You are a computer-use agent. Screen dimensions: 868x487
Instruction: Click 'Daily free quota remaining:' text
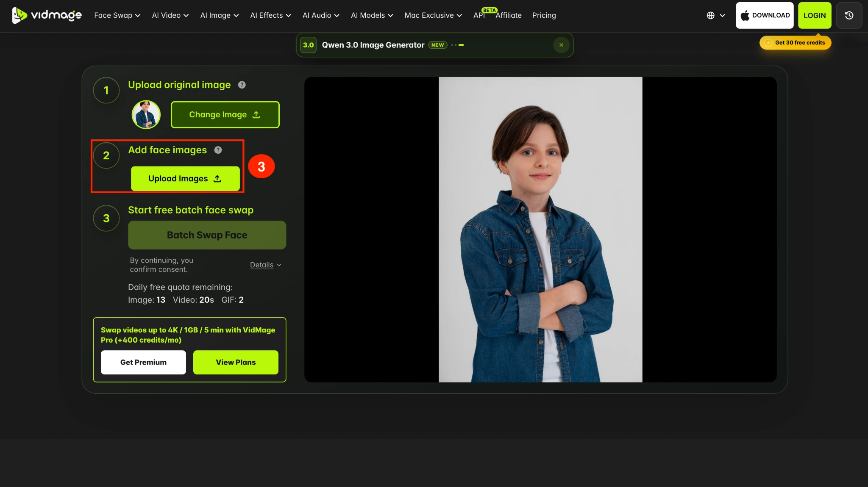tap(180, 287)
